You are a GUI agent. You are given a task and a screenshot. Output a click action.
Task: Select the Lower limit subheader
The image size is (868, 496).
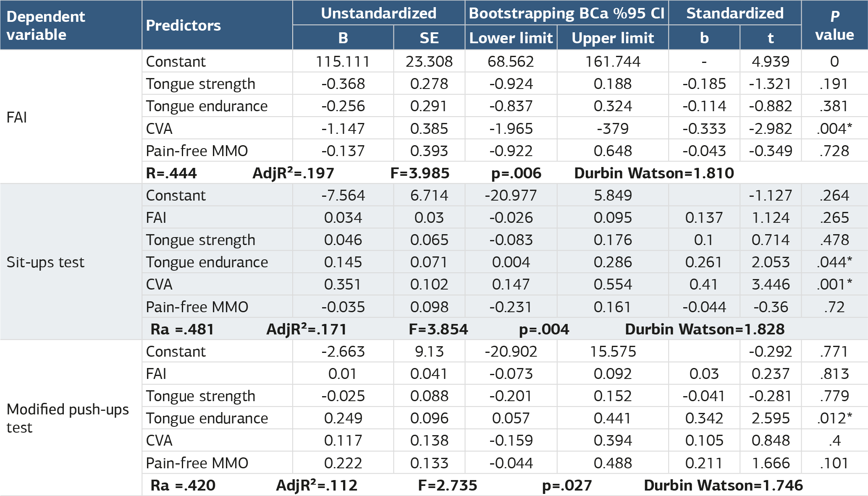(511, 38)
